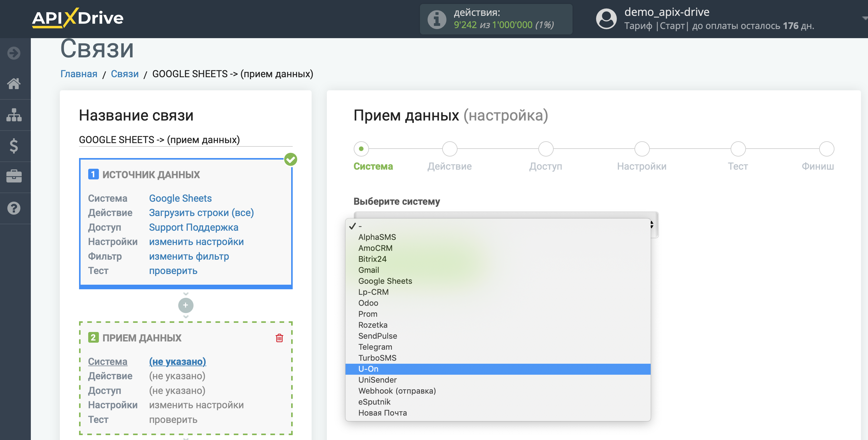Click the actions info icon
The image size is (868, 440).
click(437, 19)
